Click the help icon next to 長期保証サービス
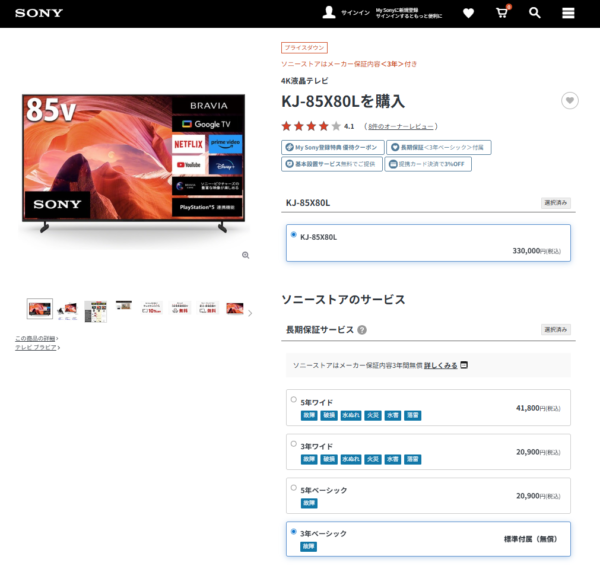 362,330
